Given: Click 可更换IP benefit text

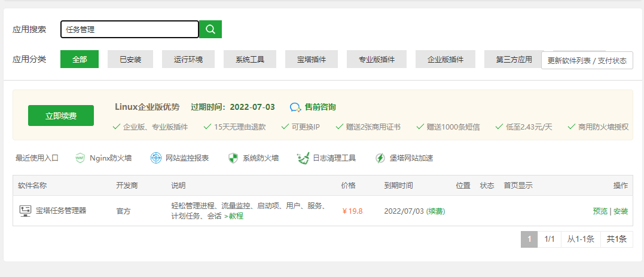Looking at the screenshot, I should point(306,127).
